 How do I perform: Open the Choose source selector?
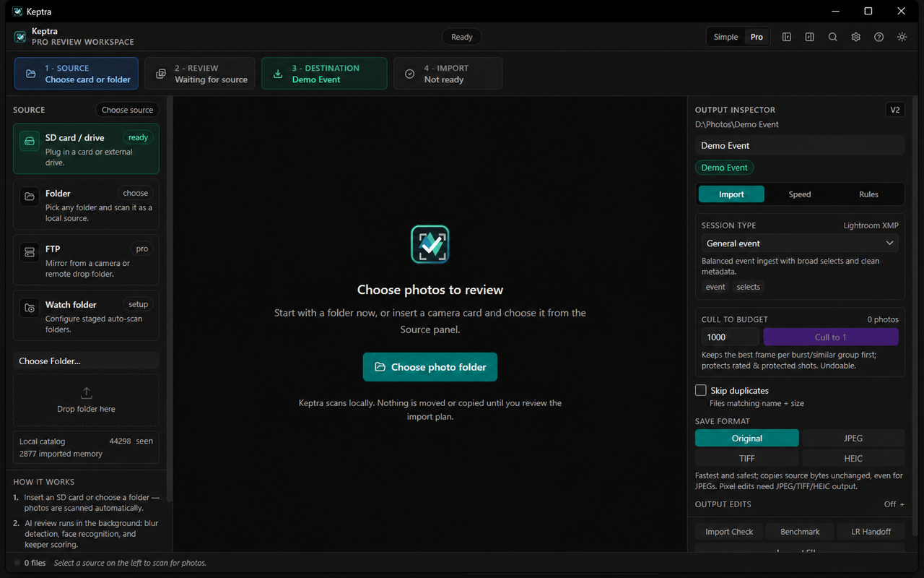pyautogui.click(x=127, y=110)
